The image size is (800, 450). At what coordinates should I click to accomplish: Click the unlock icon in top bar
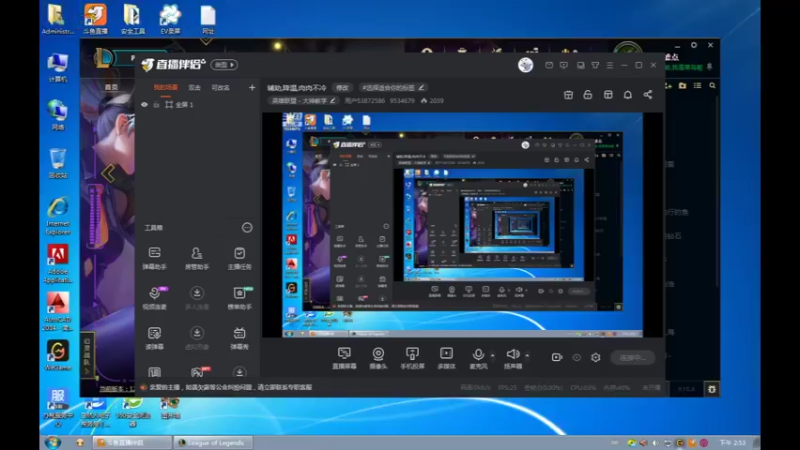[588, 94]
